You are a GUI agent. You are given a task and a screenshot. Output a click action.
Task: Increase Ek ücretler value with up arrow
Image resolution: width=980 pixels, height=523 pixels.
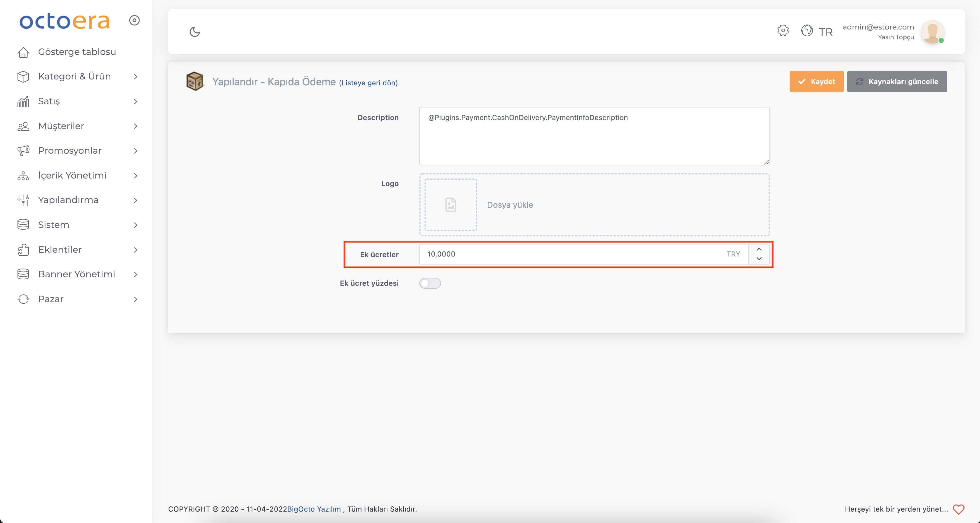[x=759, y=249]
